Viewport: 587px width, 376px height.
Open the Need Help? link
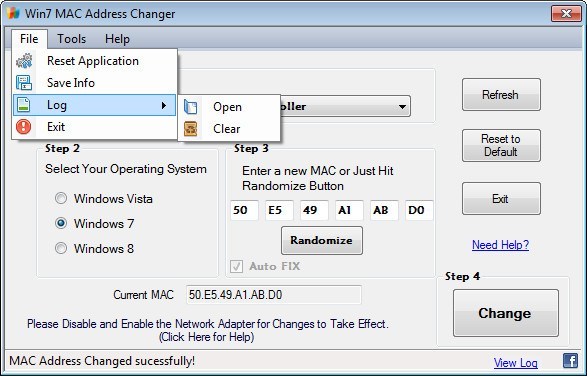pyautogui.click(x=501, y=245)
